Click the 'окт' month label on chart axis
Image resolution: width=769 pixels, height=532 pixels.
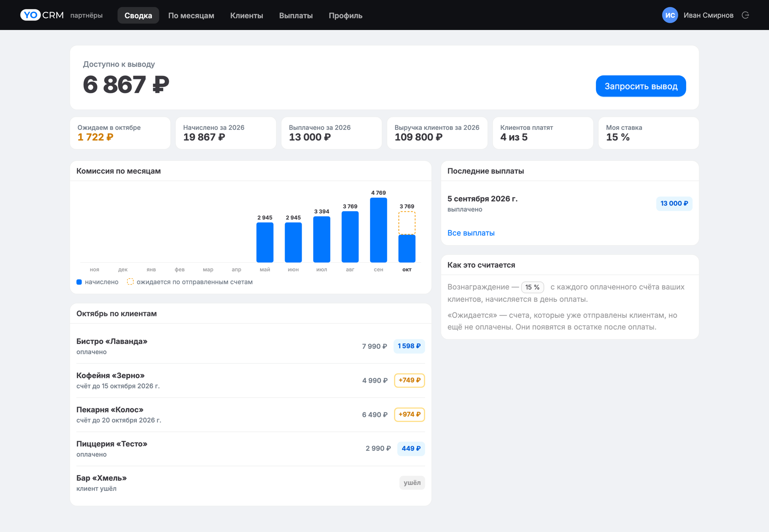(x=407, y=270)
